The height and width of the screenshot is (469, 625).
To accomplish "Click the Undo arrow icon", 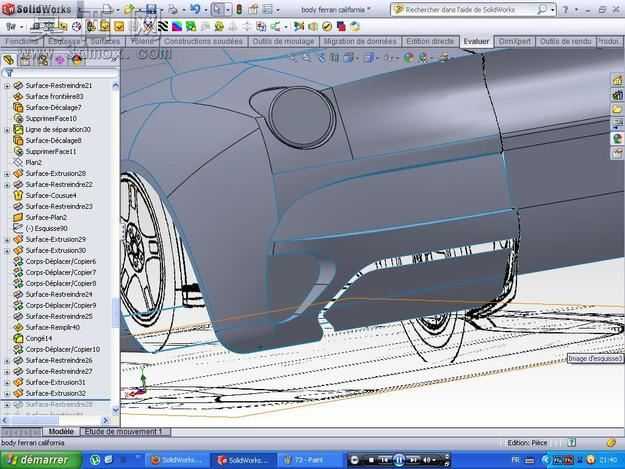I will [195, 9].
